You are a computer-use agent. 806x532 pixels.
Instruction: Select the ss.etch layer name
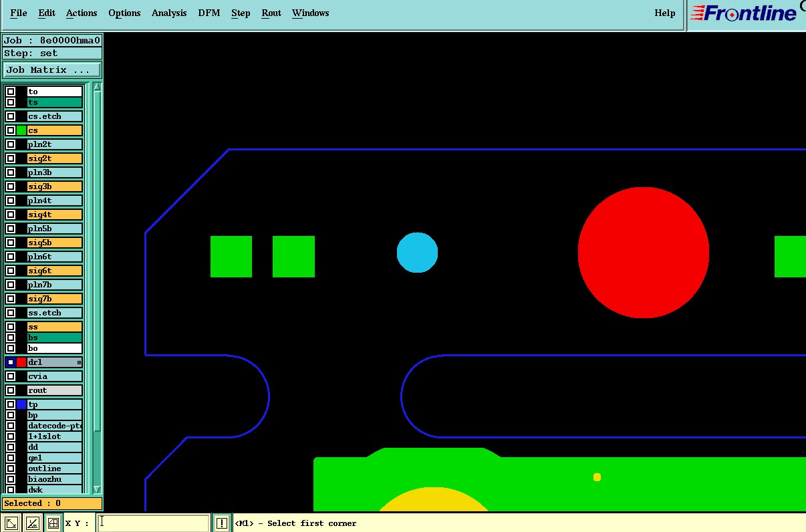tap(55, 313)
